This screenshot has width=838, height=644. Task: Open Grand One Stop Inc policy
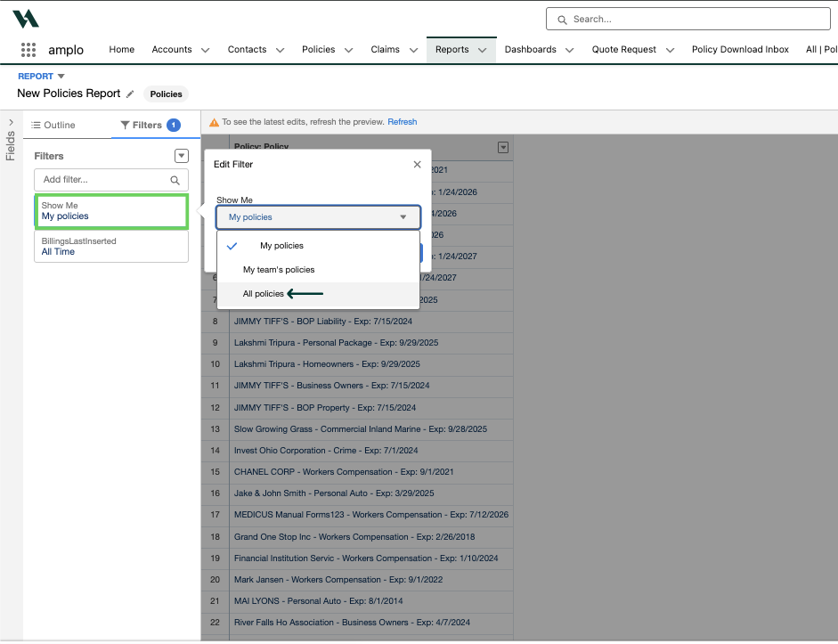click(354, 537)
